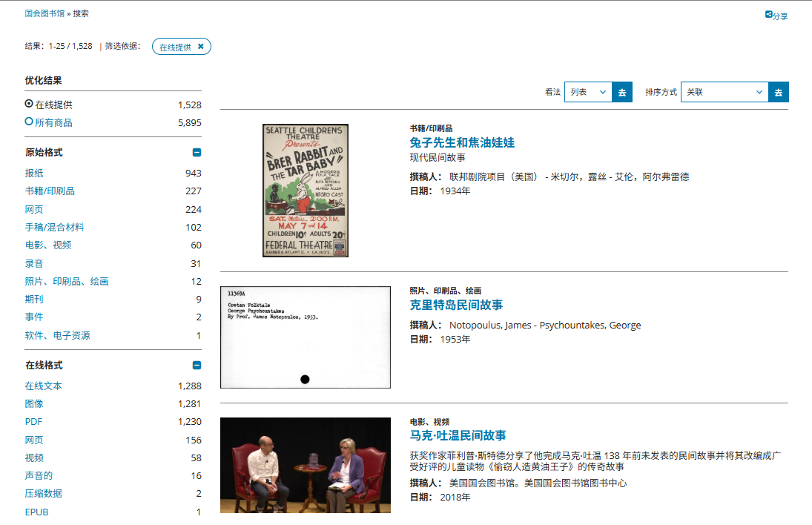Open the Mark Twain interview video thumbnail
The image size is (812, 525).
306,465
